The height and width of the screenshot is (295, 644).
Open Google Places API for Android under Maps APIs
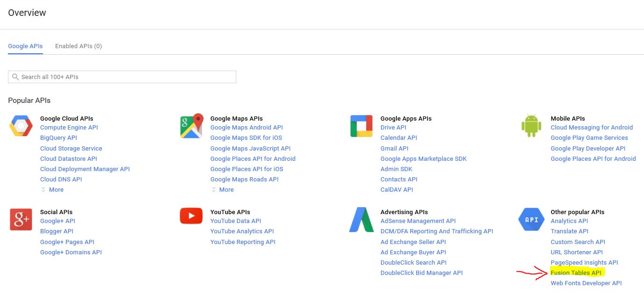tap(253, 159)
